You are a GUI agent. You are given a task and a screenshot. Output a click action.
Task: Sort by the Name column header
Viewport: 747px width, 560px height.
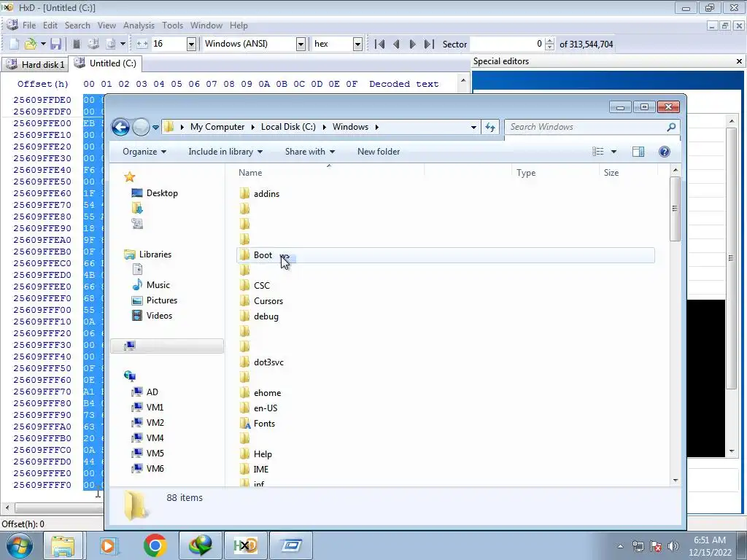click(x=250, y=173)
